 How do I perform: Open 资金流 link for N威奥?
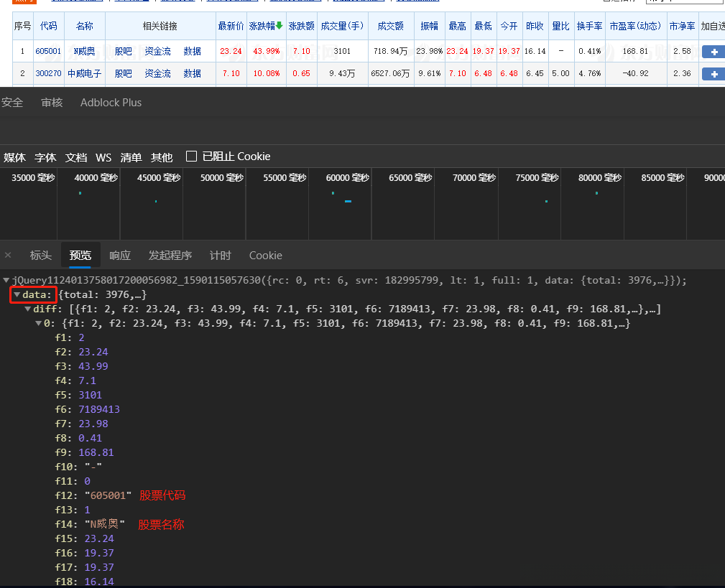[x=157, y=51]
